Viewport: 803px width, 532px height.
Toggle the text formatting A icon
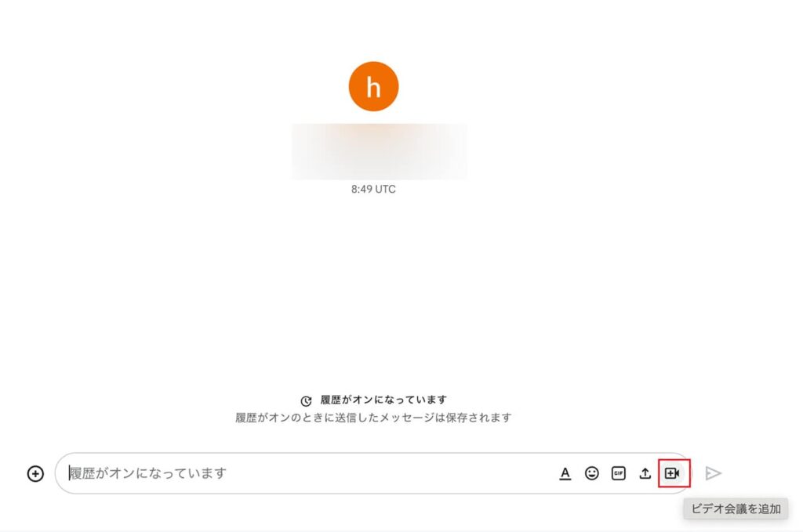(565, 474)
